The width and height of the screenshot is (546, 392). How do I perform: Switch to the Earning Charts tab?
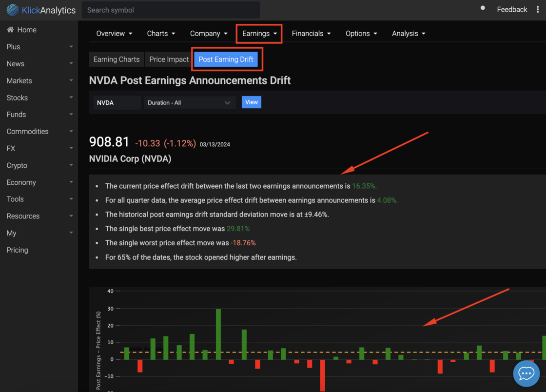click(x=117, y=59)
